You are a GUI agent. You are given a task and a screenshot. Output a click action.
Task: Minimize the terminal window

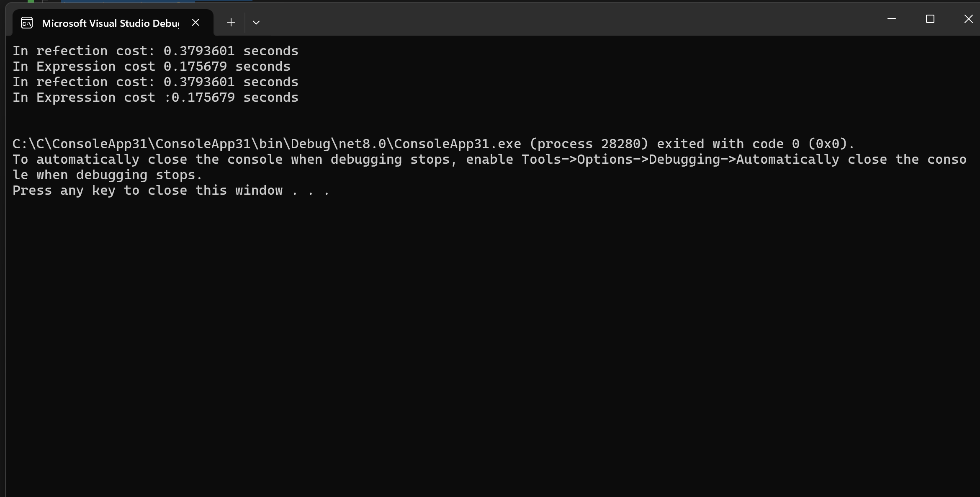(891, 19)
